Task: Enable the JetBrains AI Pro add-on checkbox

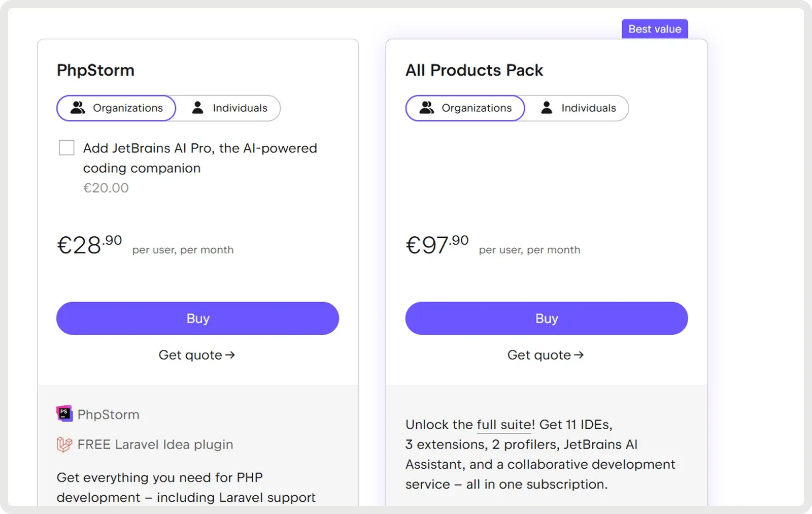Action: coord(66,148)
